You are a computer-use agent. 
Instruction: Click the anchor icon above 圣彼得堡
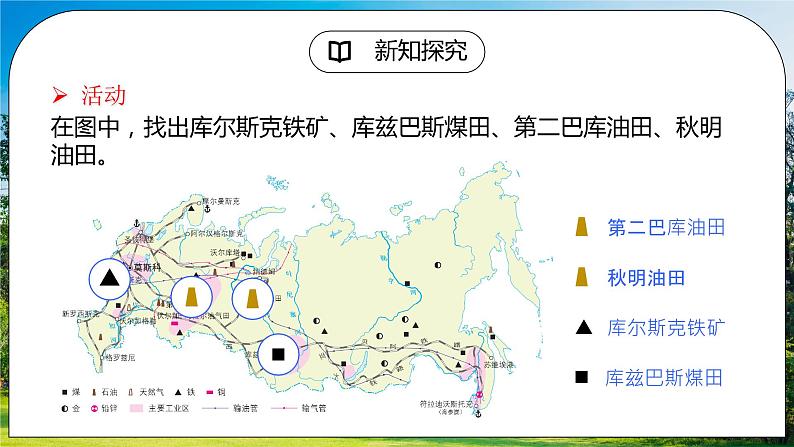click(x=136, y=223)
